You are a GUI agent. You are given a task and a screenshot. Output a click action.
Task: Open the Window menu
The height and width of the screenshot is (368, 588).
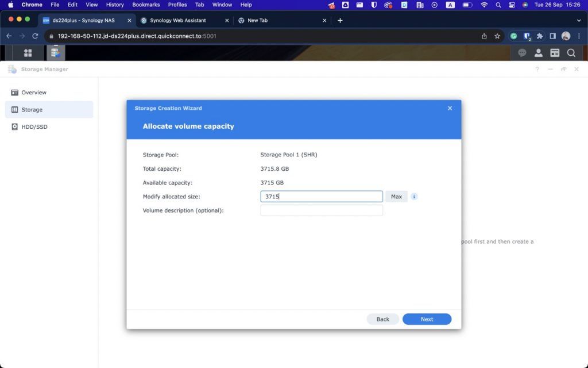click(x=222, y=5)
